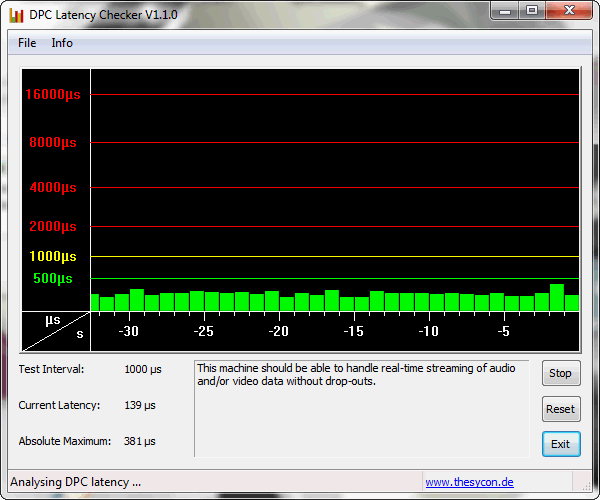This screenshot has height=500, width=600.
Task: Click the DPC Latency Checker title bar icon
Action: pyautogui.click(x=17, y=15)
